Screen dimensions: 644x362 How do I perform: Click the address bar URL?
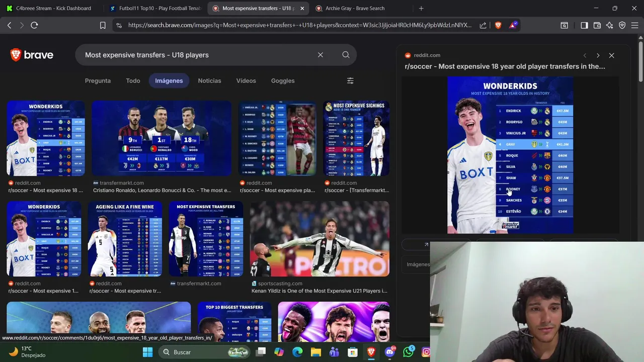point(300,25)
